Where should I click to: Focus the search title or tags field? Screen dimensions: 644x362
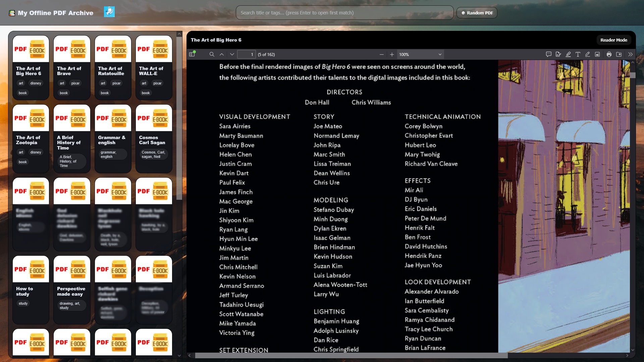tap(344, 13)
